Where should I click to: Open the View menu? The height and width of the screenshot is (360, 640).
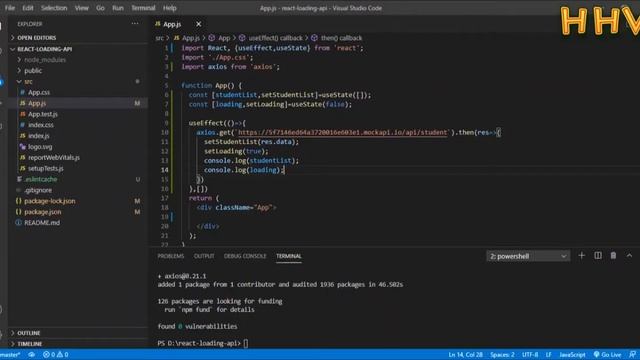point(82,8)
